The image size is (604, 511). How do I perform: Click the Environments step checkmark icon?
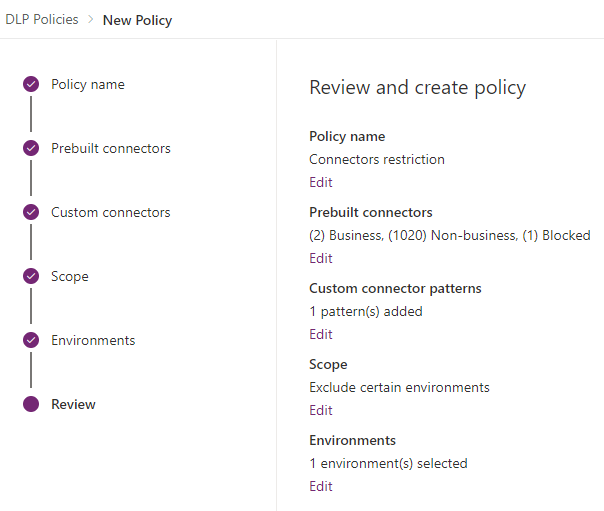[x=31, y=340]
